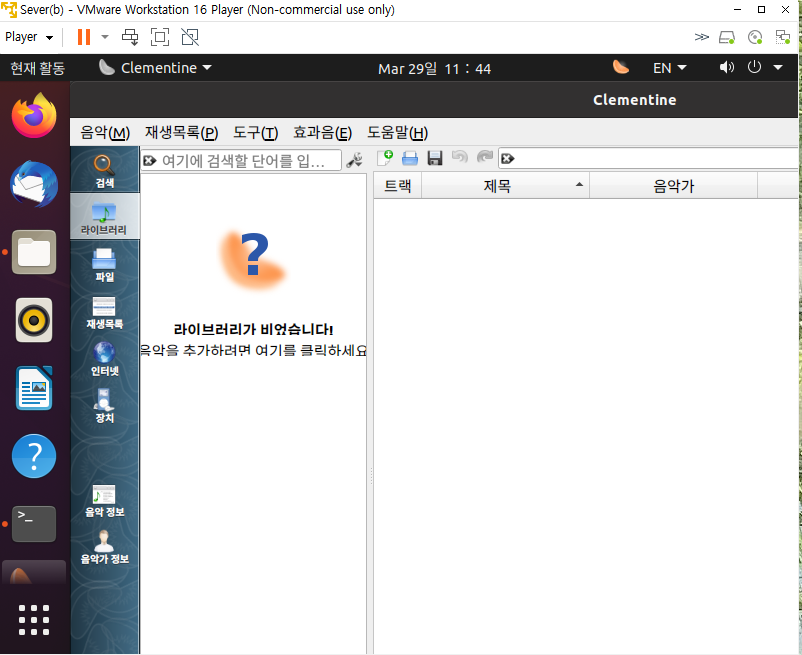Click the Clementine tray icon in top bar

[620, 67]
